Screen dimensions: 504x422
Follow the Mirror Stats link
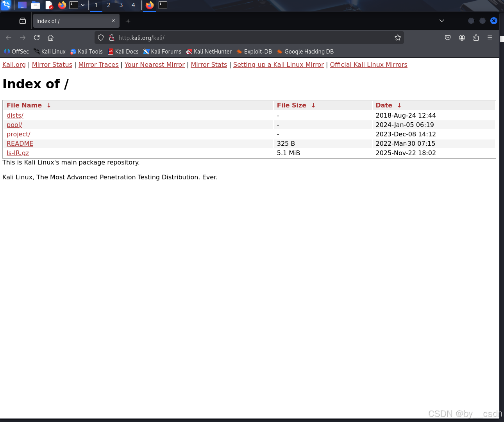click(x=209, y=64)
